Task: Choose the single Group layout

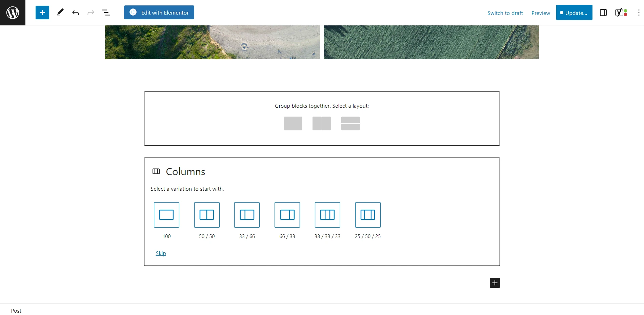Action: tap(293, 124)
